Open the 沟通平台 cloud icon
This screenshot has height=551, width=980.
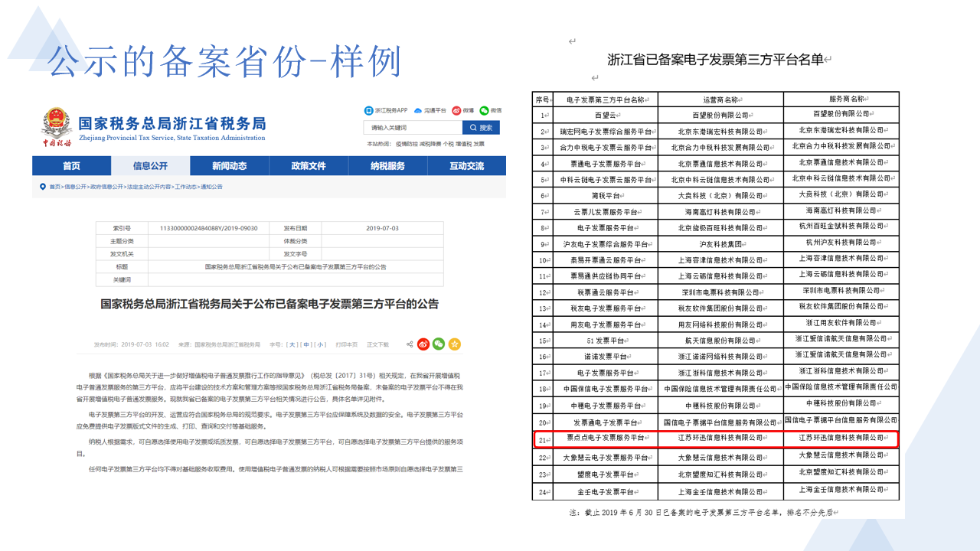419,111
